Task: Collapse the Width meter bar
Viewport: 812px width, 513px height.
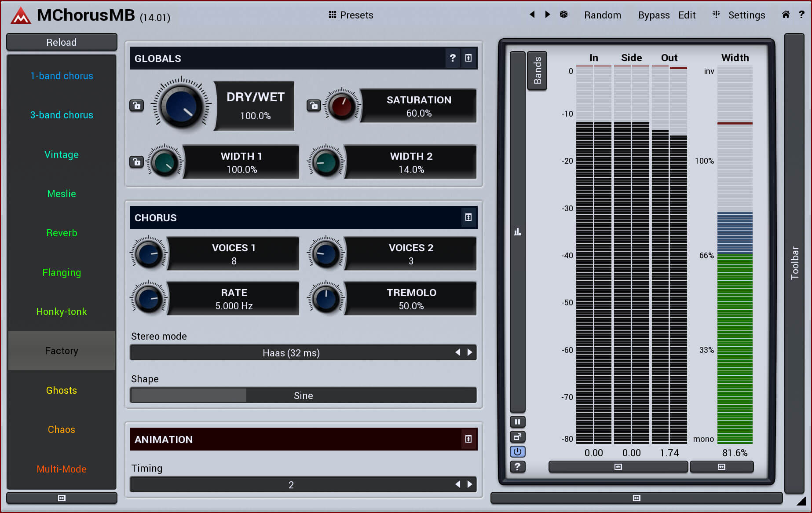Action: pos(721,467)
